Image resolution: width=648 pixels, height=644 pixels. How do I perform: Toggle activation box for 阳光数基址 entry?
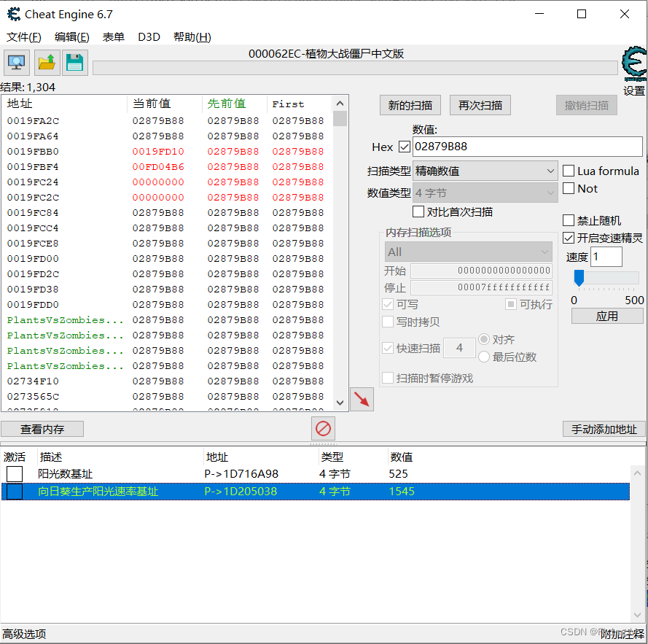coord(15,474)
